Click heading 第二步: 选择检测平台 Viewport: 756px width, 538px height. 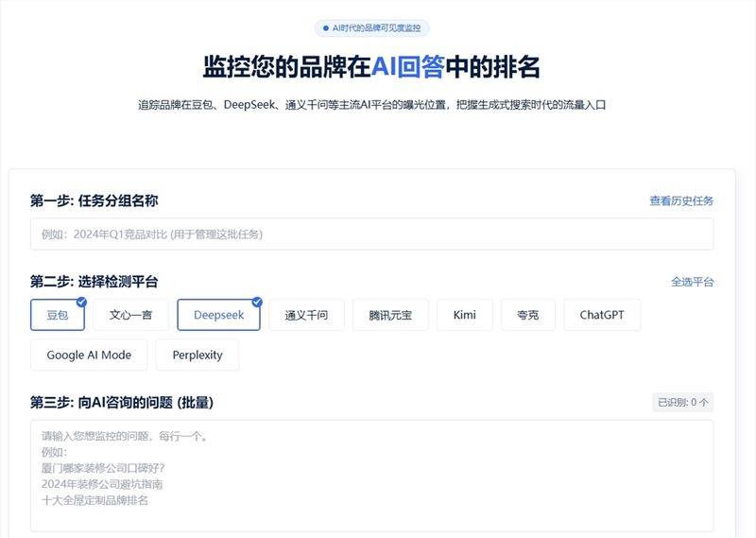coord(94,282)
